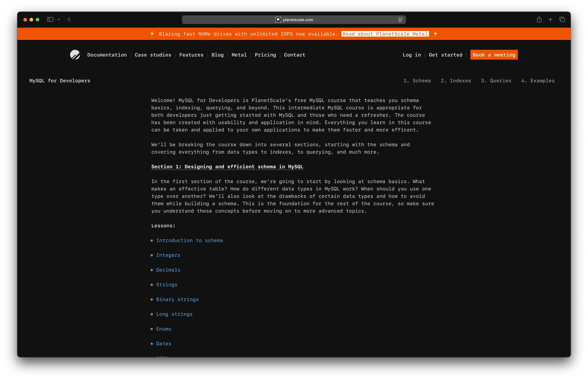Open the Enums lesson

[x=163, y=329]
